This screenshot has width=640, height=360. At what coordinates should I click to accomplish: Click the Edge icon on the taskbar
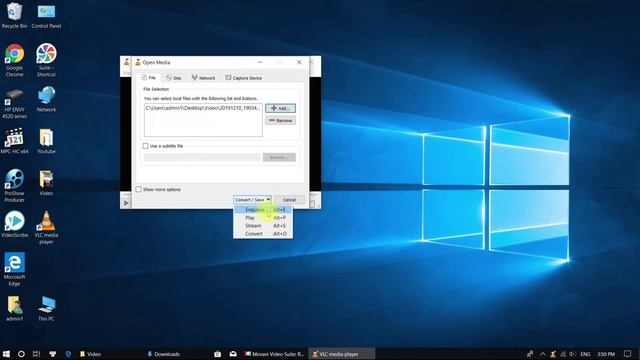[68, 354]
